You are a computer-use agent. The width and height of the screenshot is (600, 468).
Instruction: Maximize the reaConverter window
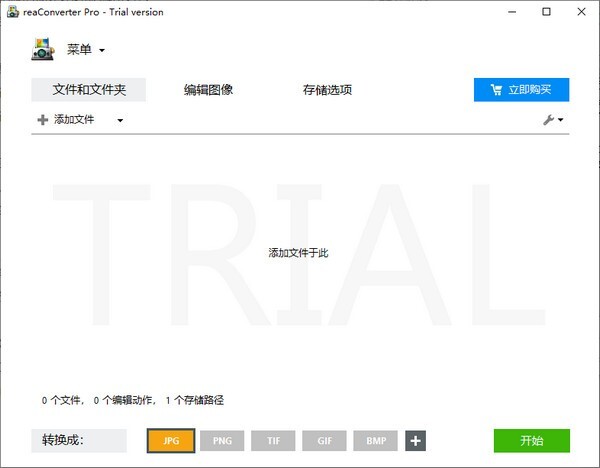tap(546, 12)
